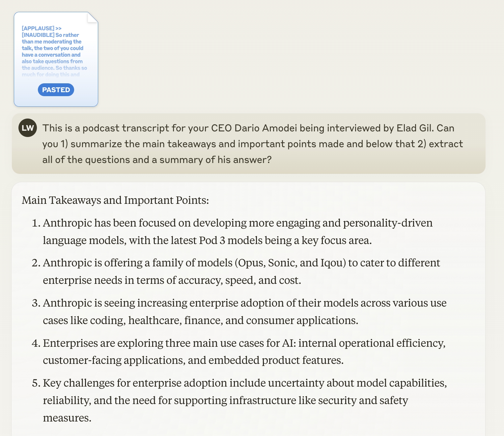Click the Main Takeaways and Important Points heading

point(115,200)
